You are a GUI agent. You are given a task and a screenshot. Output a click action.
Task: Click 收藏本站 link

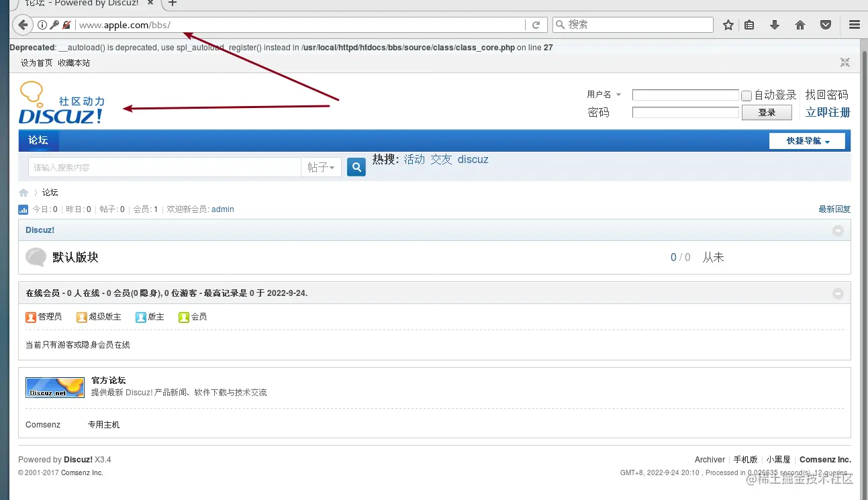pos(74,63)
